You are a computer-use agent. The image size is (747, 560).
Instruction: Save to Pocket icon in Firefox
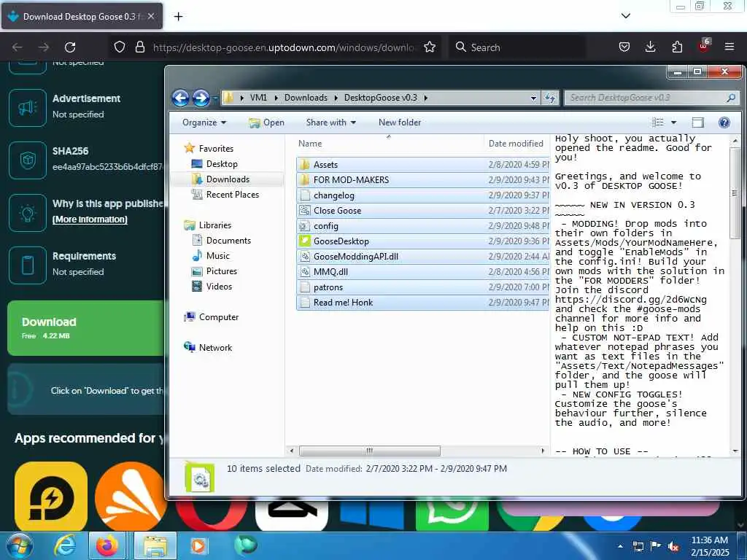[624, 47]
